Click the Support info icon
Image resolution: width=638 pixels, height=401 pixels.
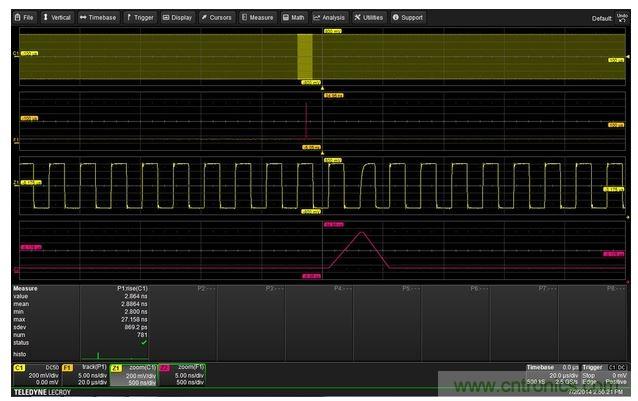click(x=407, y=17)
